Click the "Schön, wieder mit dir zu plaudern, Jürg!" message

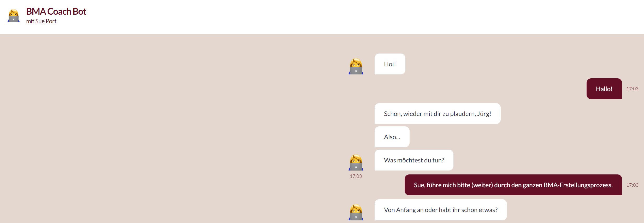438,114
